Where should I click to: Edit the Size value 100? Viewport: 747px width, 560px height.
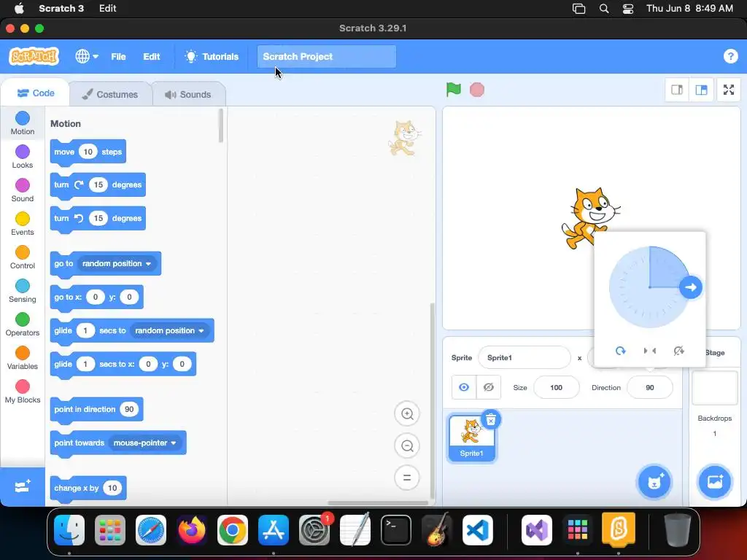[x=557, y=387]
